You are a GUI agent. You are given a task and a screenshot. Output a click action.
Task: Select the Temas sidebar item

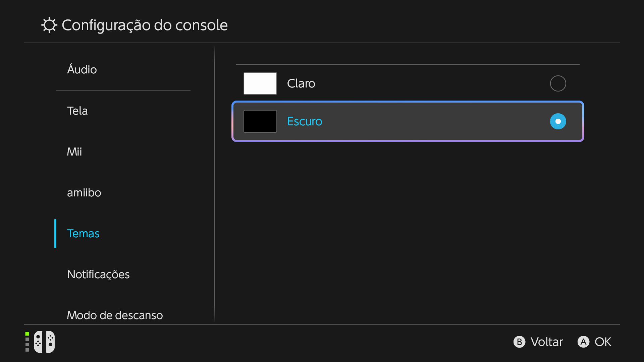tap(83, 234)
